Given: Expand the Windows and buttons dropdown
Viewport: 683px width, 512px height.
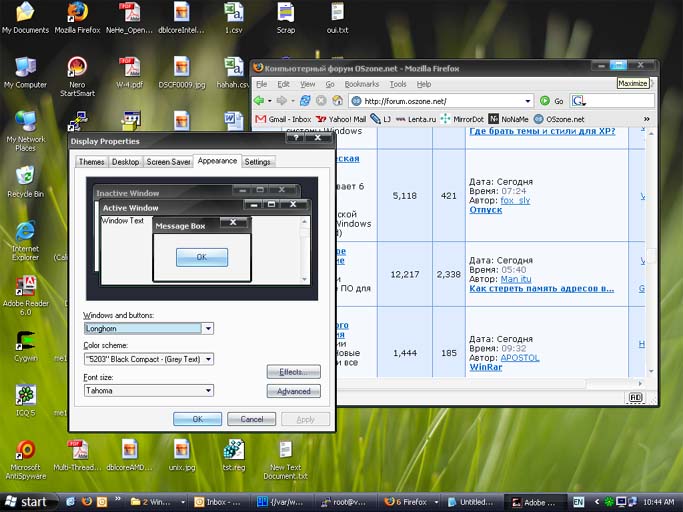Looking at the screenshot, I should 208,328.
